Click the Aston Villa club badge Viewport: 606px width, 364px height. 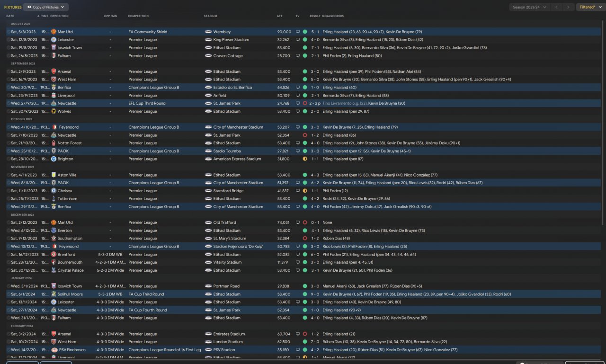point(53,175)
